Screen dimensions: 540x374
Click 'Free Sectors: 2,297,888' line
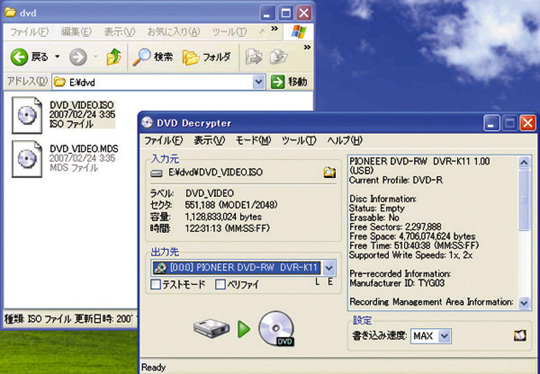click(395, 227)
